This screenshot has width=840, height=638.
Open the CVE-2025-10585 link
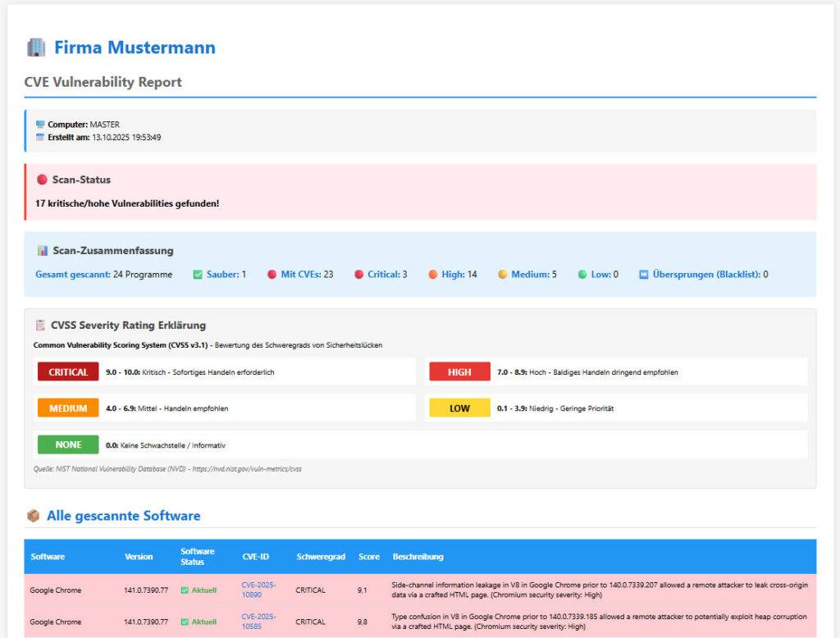258,622
